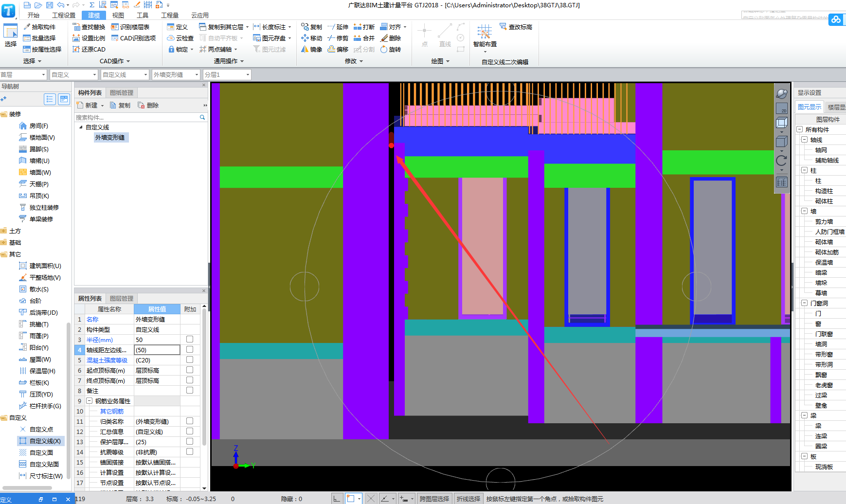The image size is (846, 504).
Task: Switch to 图纸管理 tab
Action: pyautogui.click(x=122, y=92)
